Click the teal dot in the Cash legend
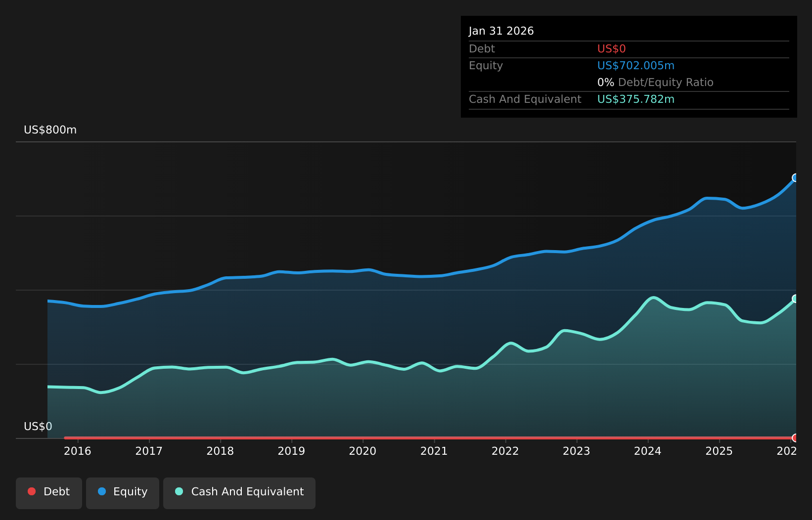 179,491
